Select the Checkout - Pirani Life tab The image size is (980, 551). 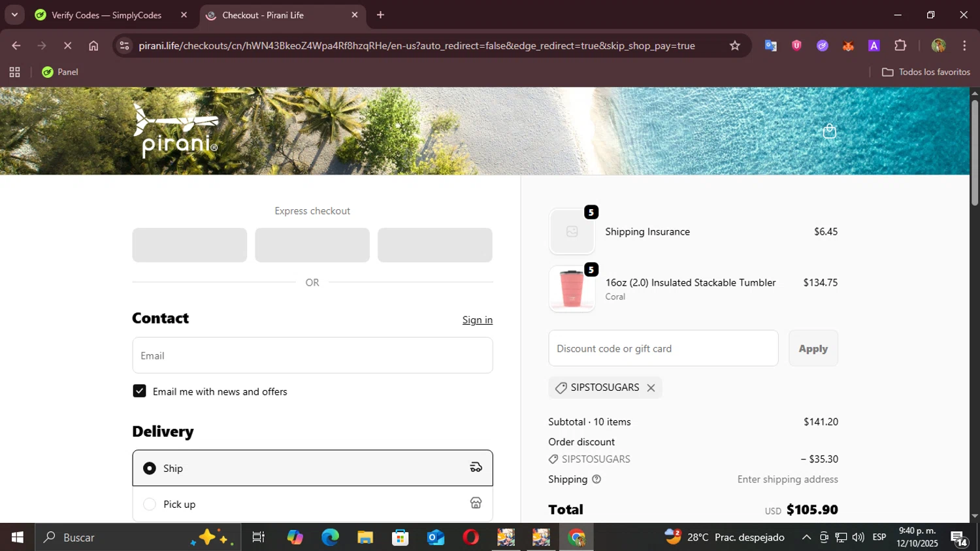(263, 15)
